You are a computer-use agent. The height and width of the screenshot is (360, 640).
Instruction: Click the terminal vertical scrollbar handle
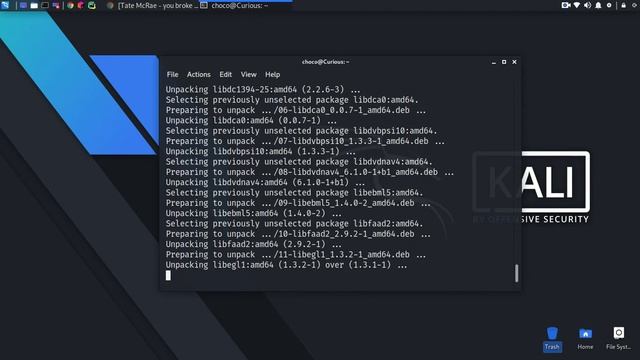516,273
